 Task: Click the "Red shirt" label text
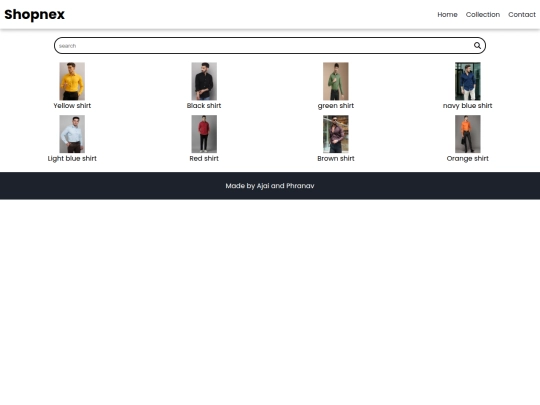[x=204, y=158]
